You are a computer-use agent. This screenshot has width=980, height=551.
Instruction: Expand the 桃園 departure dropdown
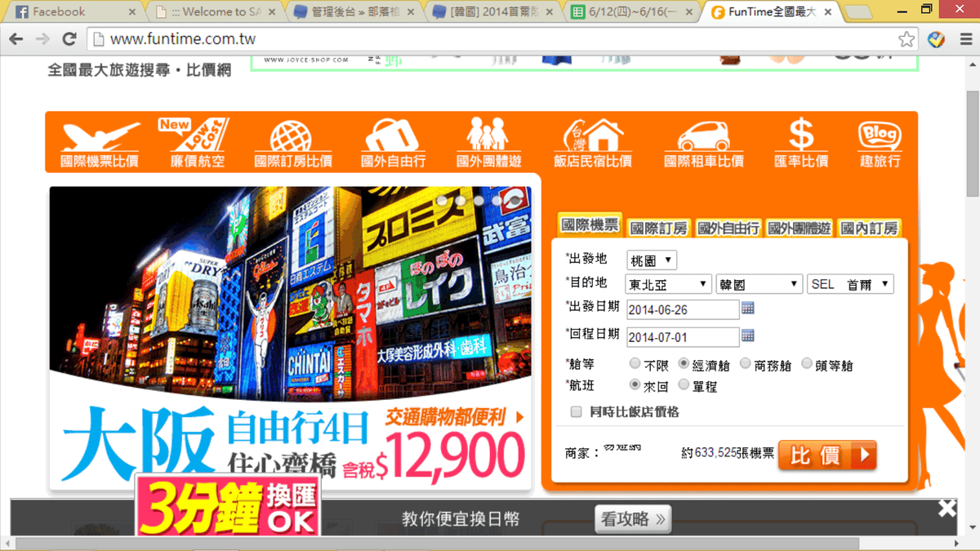(652, 260)
